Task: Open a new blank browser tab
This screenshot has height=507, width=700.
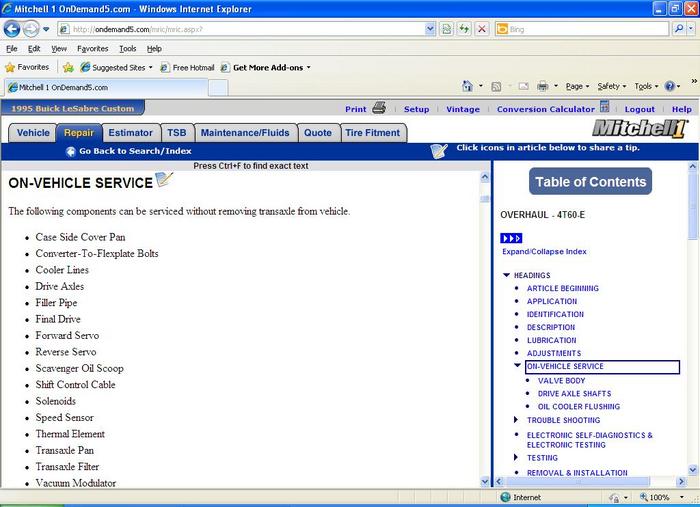Action: pyautogui.click(x=218, y=87)
